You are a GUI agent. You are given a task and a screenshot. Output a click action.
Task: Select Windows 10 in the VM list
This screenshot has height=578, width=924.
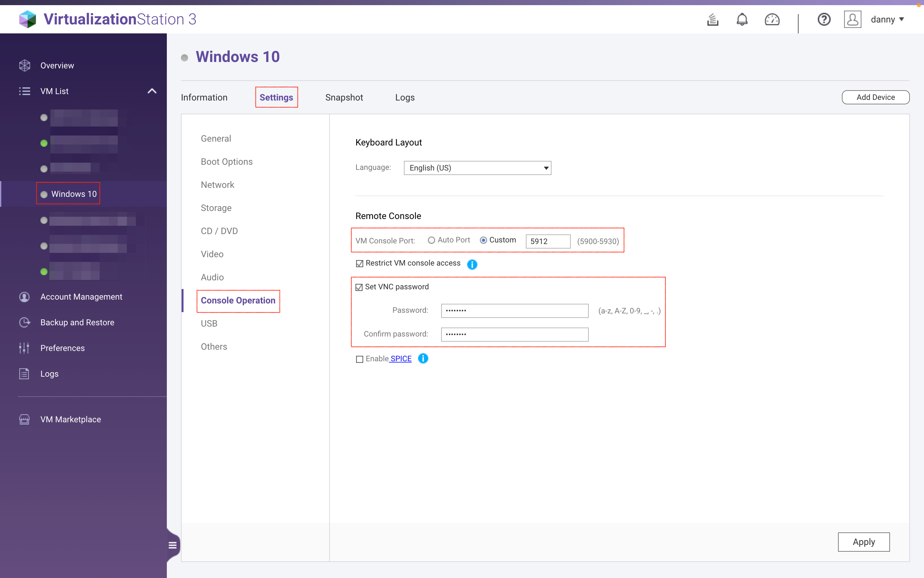coord(74,194)
